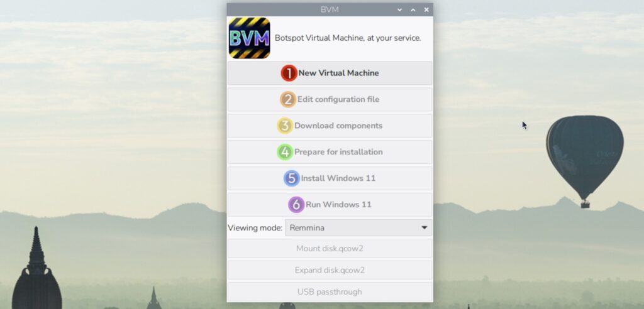Maximize the BVM window
The width and height of the screenshot is (644, 309).
click(413, 9)
